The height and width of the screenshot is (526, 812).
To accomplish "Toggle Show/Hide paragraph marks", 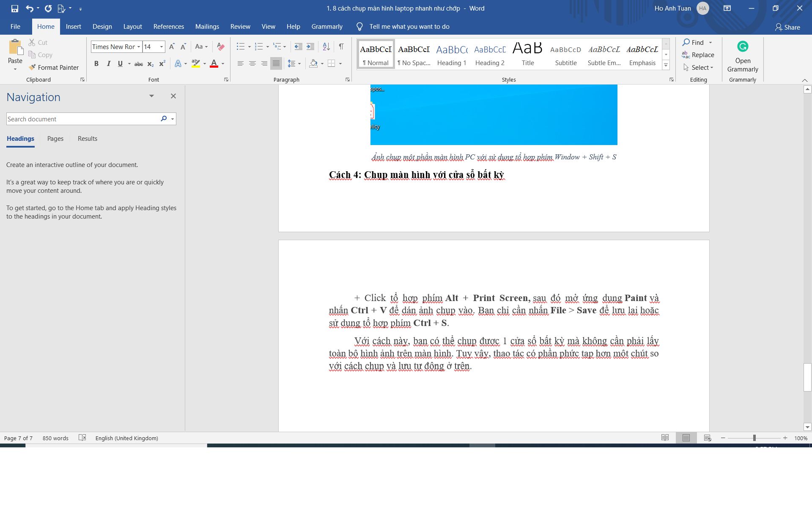I will (341, 47).
